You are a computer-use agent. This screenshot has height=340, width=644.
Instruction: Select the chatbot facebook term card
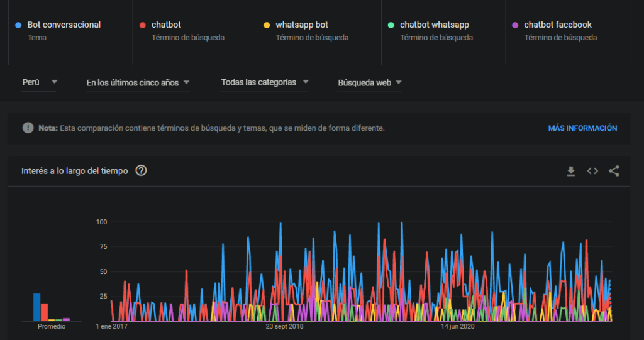(x=568, y=32)
